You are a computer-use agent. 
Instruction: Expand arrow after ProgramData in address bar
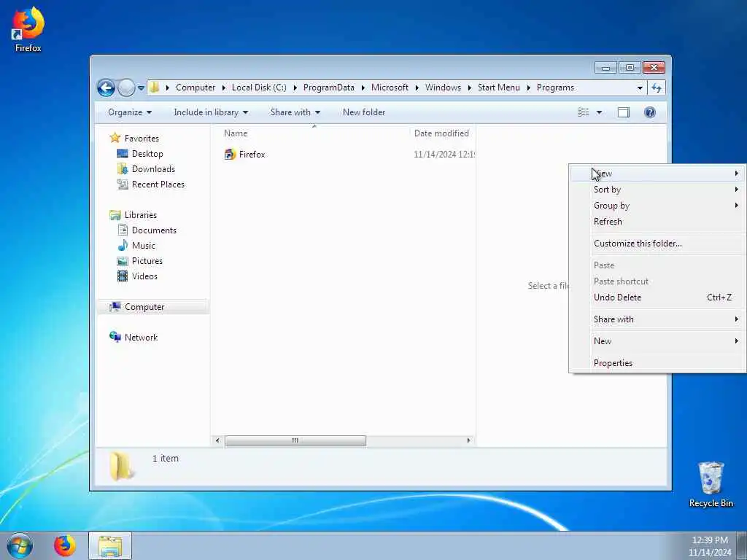tap(363, 87)
